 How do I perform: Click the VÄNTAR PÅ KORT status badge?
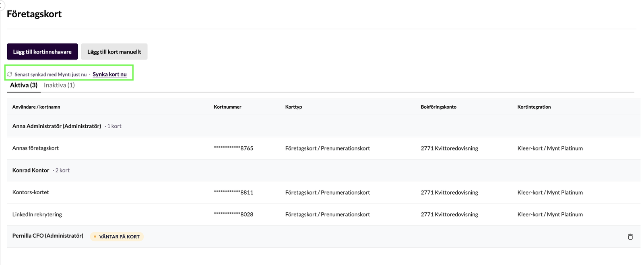coord(117,236)
